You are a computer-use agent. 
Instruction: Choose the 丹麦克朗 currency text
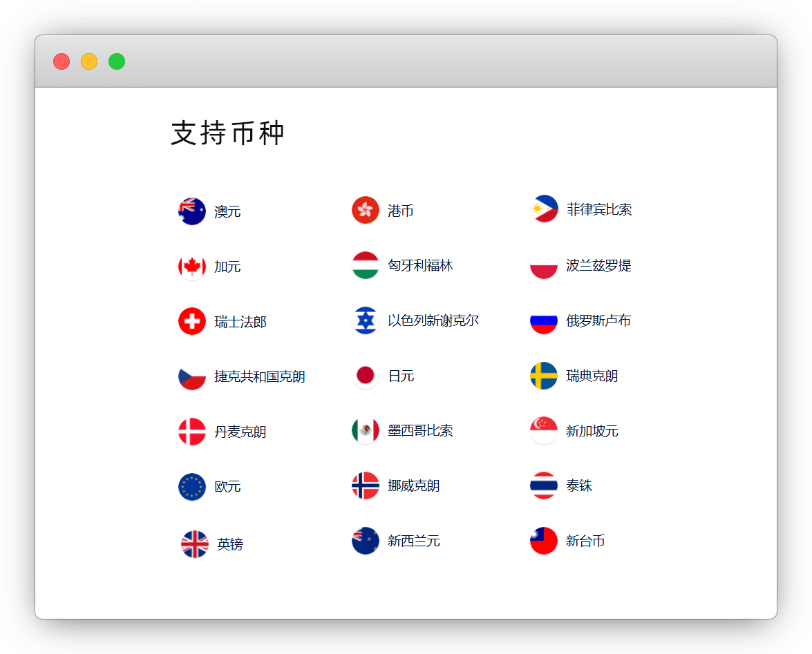240,432
